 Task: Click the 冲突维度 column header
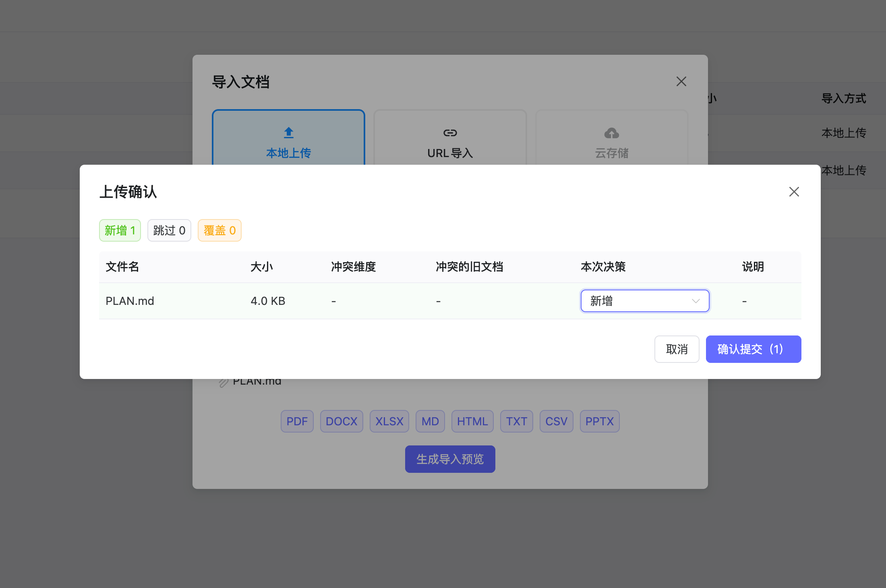point(353,267)
